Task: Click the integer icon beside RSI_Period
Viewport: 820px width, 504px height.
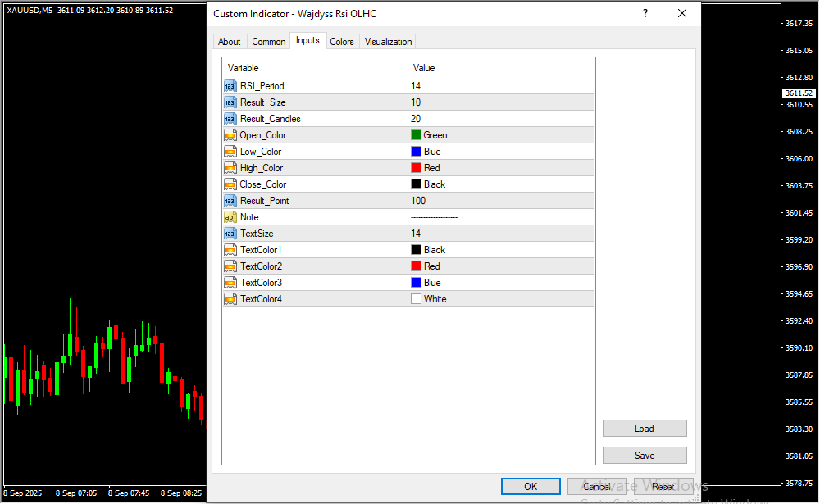Action: (x=230, y=86)
